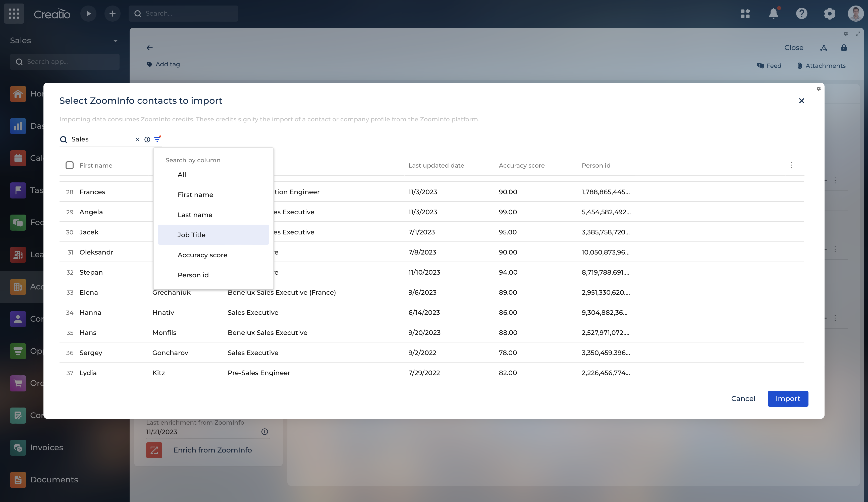Click the search info icon
The height and width of the screenshot is (502, 868).
147,139
